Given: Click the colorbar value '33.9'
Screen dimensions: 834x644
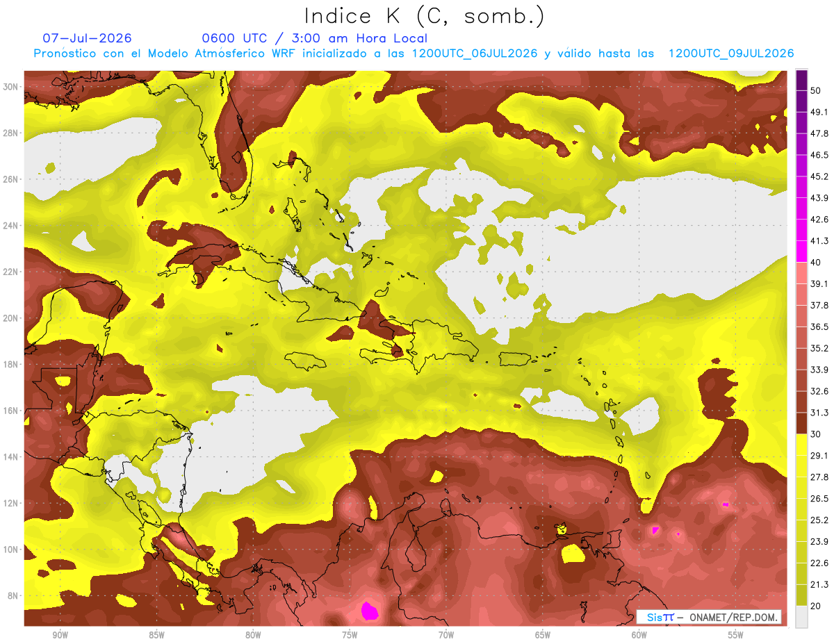Looking at the screenshot, I should pyautogui.click(x=819, y=370).
